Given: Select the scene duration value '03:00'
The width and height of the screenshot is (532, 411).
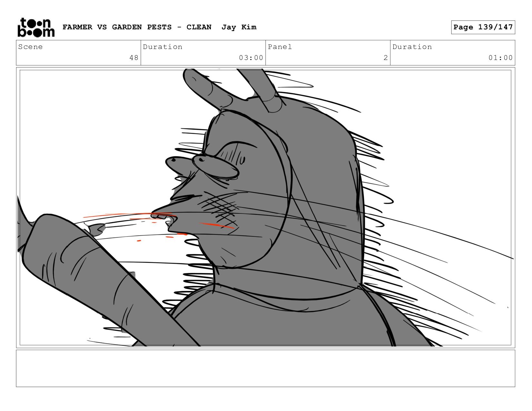Looking at the screenshot, I should pyautogui.click(x=251, y=58).
